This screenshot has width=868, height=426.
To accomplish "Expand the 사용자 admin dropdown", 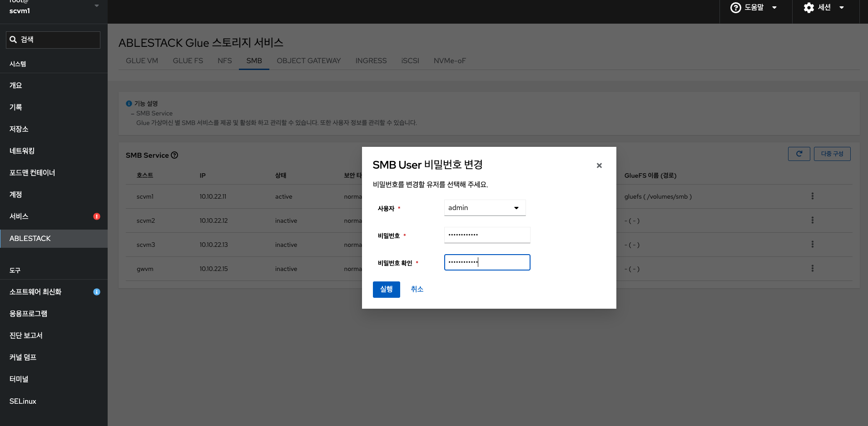I will [485, 208].
